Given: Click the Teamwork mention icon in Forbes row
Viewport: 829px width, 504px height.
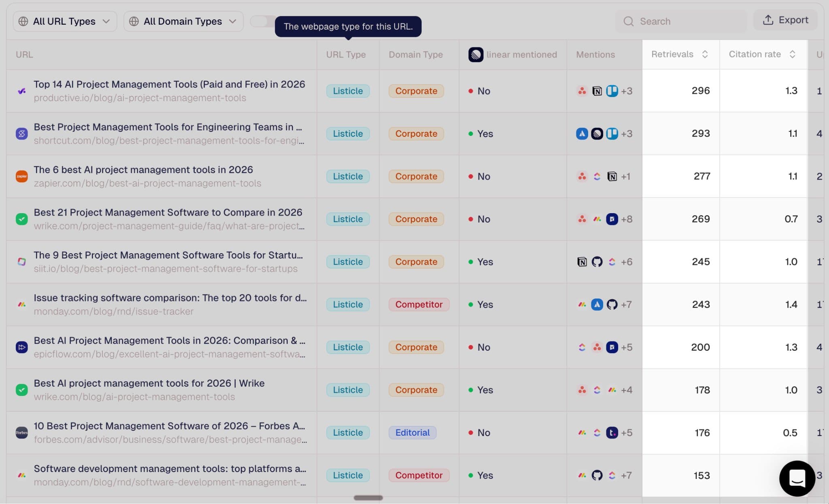Looking at the screenshot, I should click(612, 432).
